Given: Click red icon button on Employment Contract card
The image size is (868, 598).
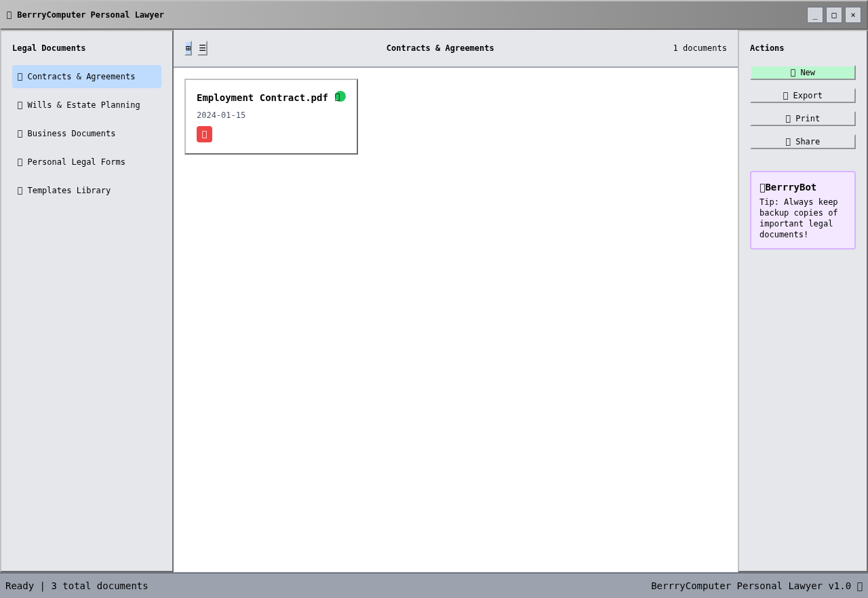Looking at the screenshot, I should pos(204,134).
